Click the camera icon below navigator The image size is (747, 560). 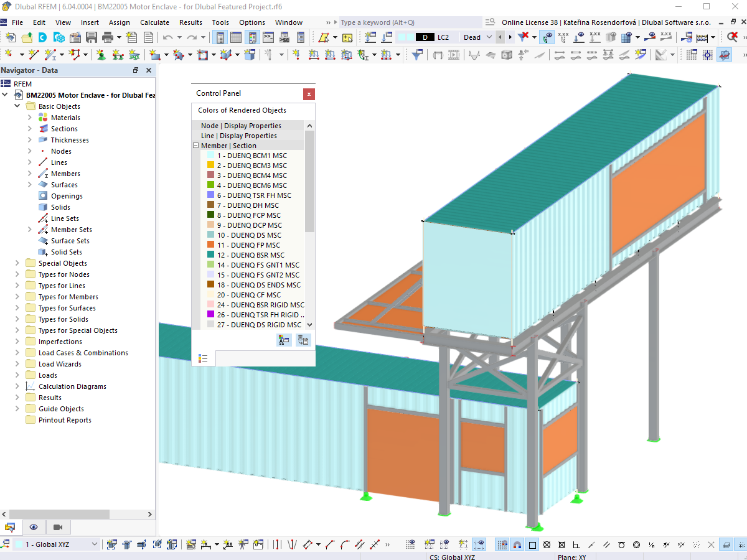click(x=59, y=527)
